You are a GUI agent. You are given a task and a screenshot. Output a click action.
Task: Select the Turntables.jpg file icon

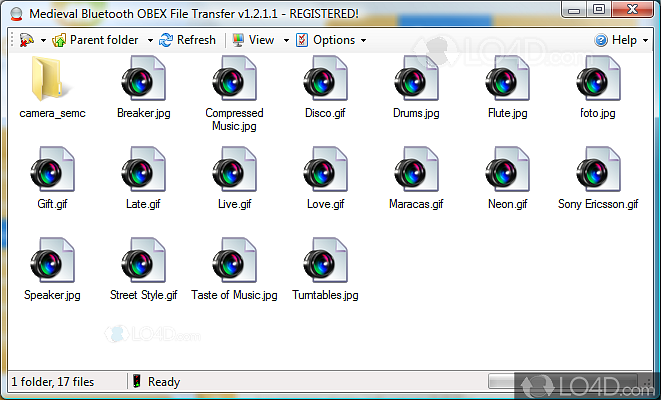[325, 260]
